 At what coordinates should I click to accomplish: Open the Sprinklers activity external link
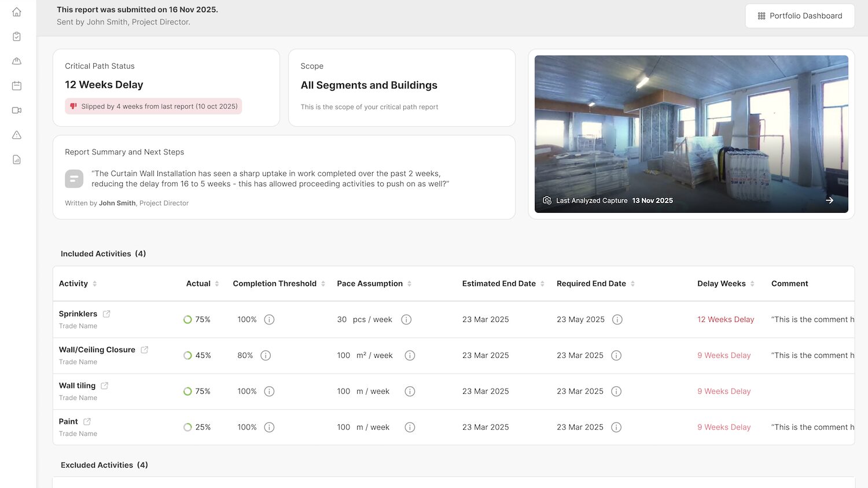click(x=106, y=313)
